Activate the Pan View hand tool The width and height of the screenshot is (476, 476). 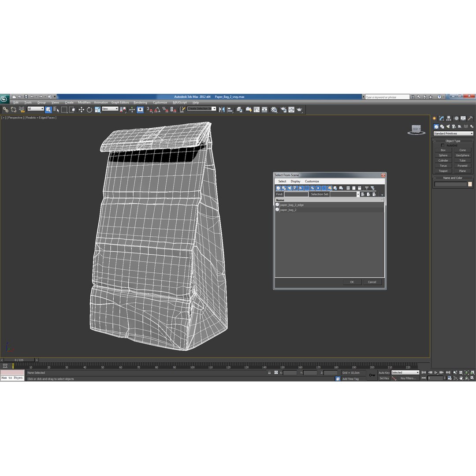coord(461,378)
